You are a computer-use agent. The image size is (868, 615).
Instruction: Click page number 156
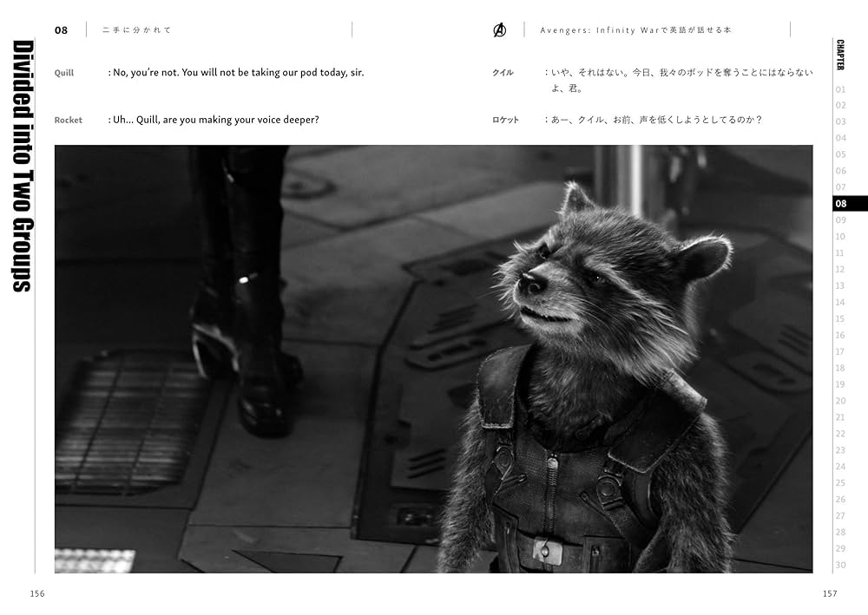[37, 593]
